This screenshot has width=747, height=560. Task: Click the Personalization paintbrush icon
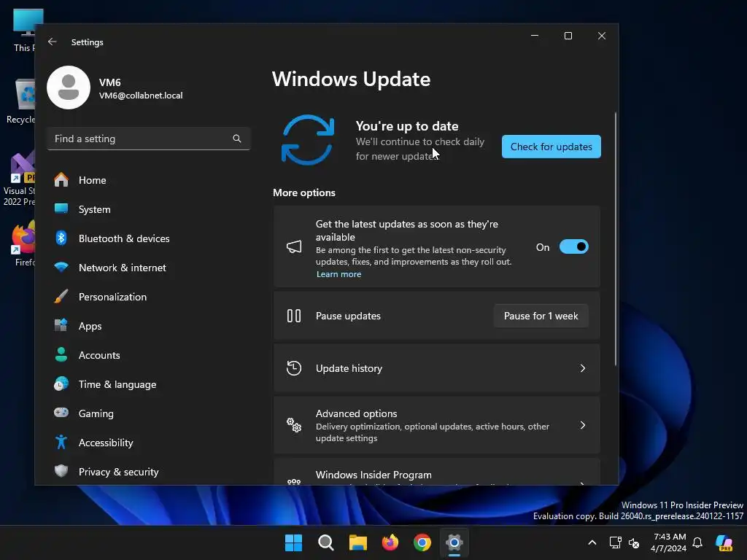(x=61, y=296)
